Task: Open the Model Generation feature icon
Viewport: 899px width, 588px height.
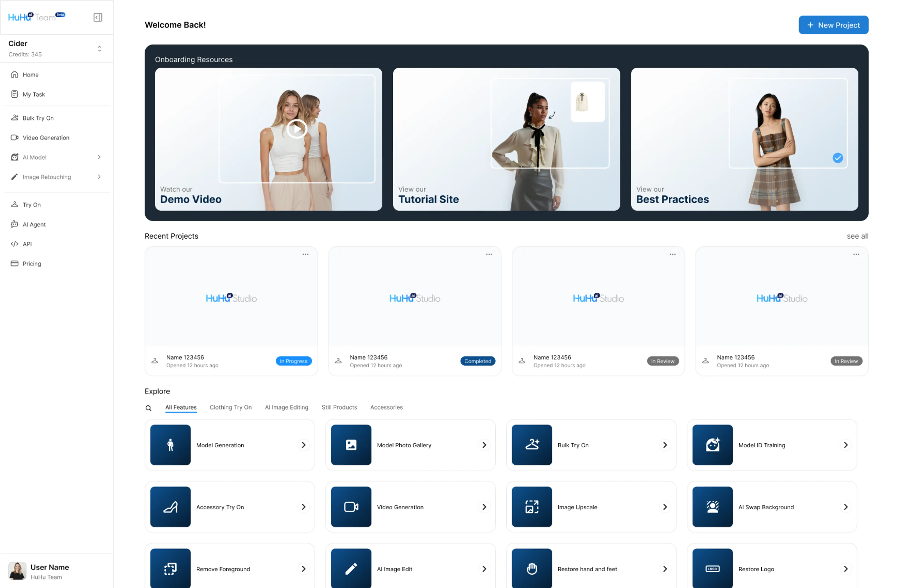Action: pyautogui.click(x=170, y=445)
